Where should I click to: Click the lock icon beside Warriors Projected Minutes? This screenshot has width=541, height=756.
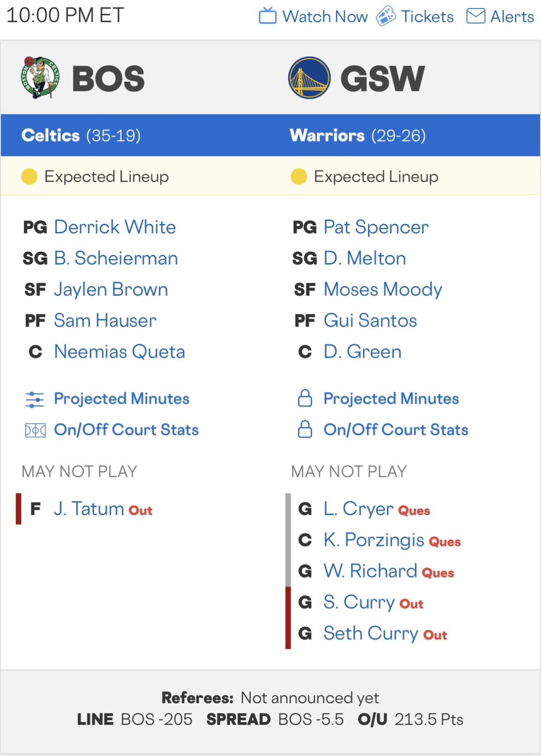305,399
